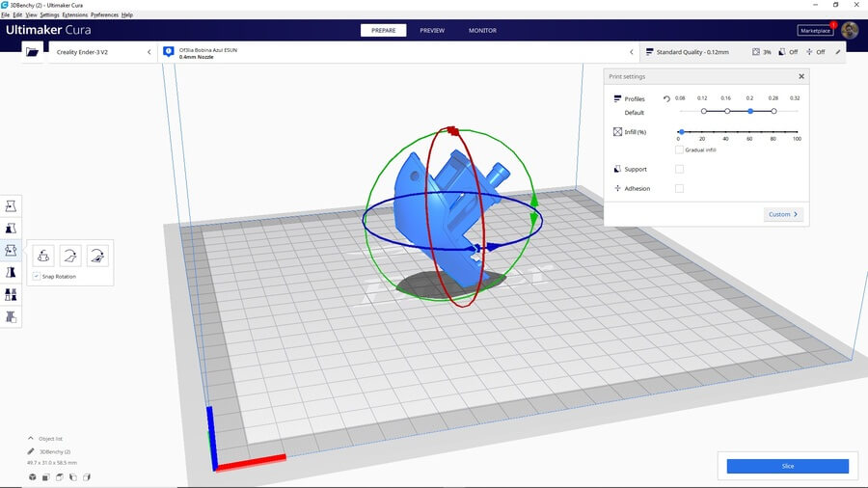Click the active 0.2 profile slider handle
Image resolution: width=868 pixels, height=488 pixels.
(750, 111)
